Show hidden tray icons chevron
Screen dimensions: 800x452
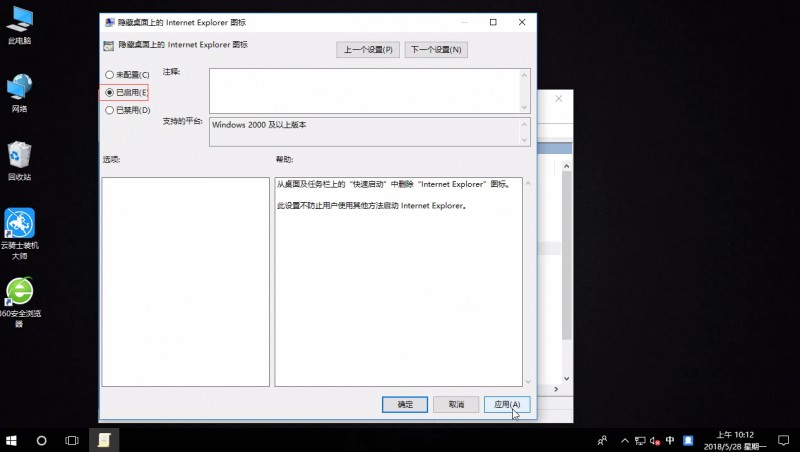point(625,440)
